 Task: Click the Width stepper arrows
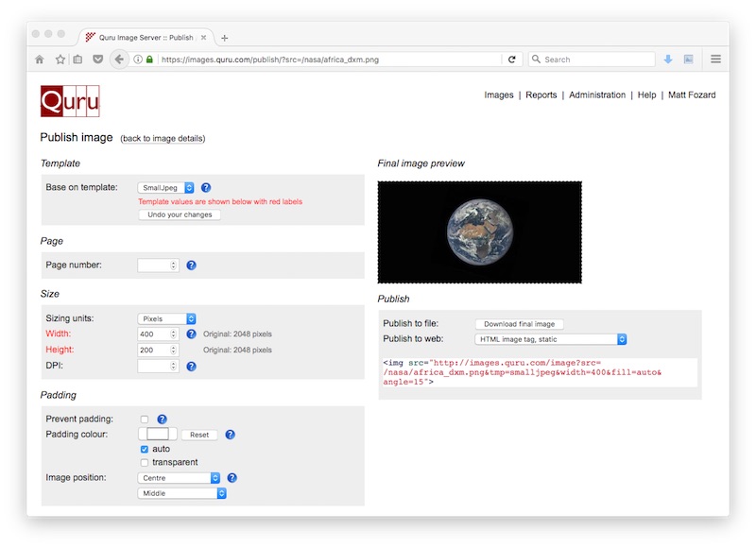point(173,334)
